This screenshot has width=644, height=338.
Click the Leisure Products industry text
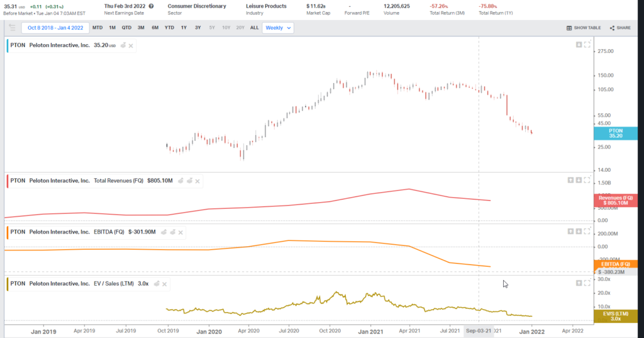(266, 6)
